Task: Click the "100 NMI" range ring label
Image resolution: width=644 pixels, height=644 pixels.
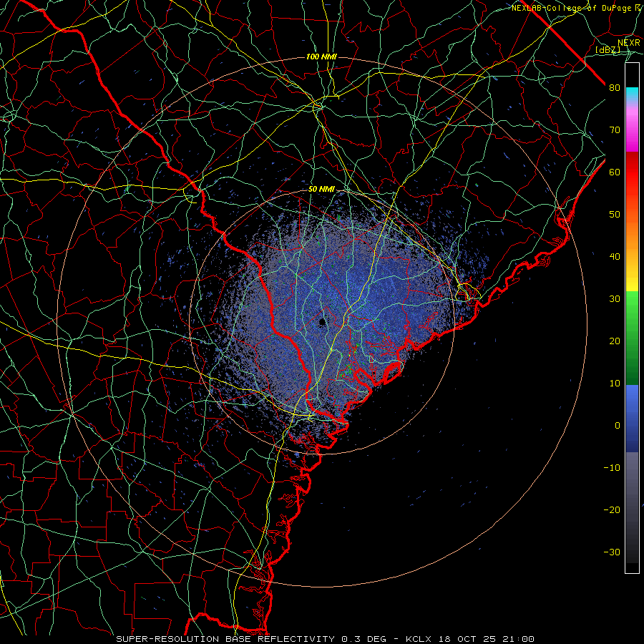Action: [321, 57]
